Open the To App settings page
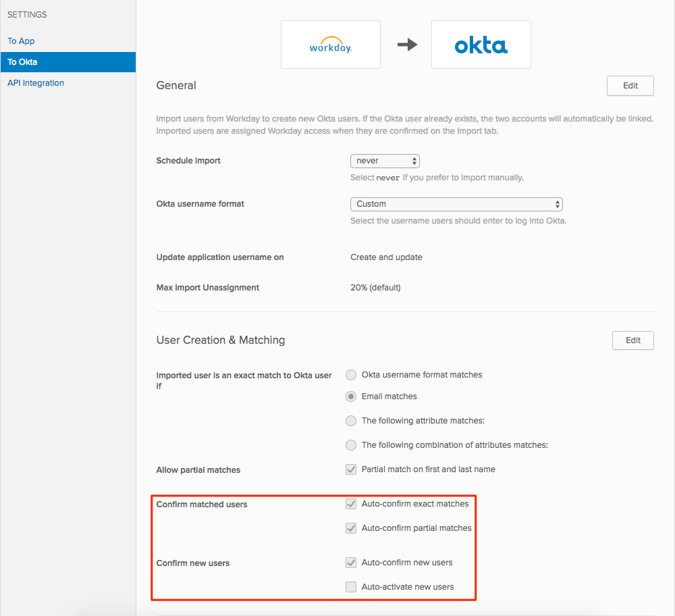This screenshot has width=675, height=616. 21,41
